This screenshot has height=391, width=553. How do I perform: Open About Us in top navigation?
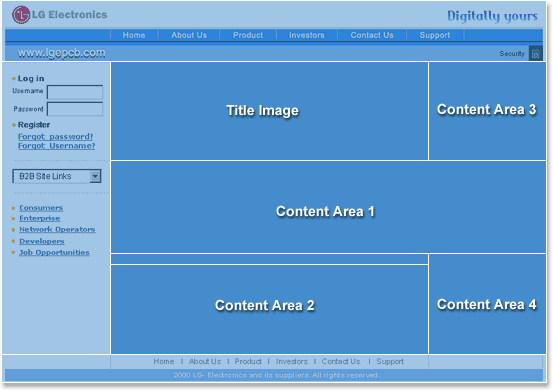click(x=189, y=35)
